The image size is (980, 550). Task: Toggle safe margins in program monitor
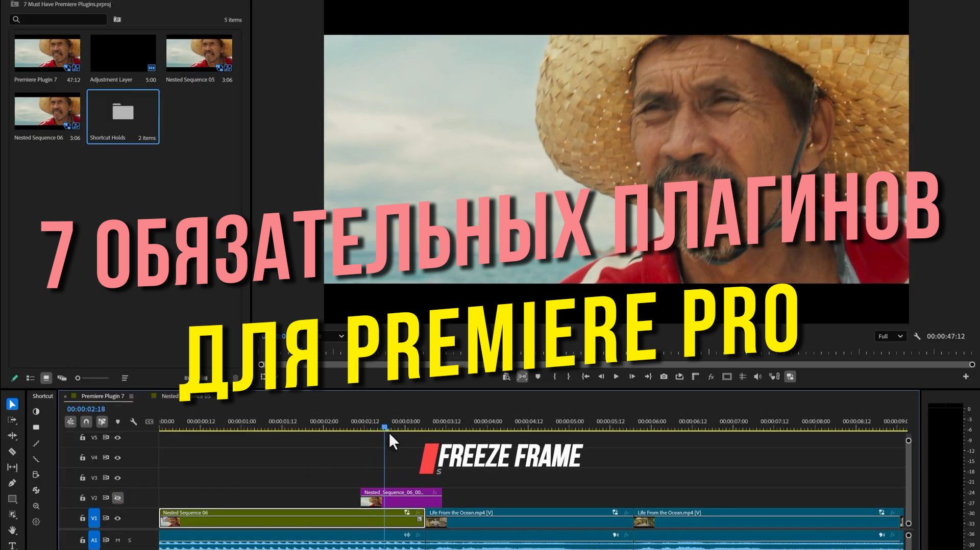(727, 377)
